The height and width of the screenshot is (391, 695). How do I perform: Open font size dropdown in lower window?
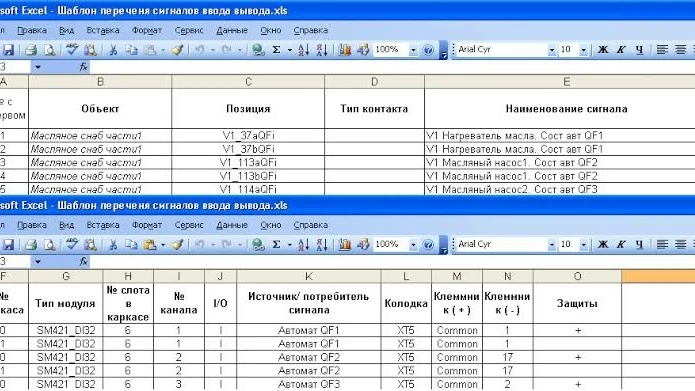[583, 244]
